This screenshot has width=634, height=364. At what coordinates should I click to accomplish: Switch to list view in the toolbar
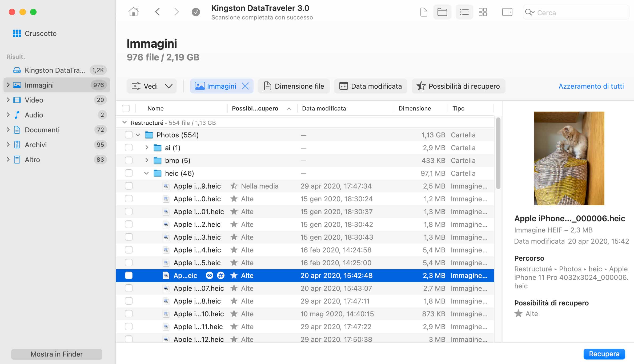tap(464, 12)
